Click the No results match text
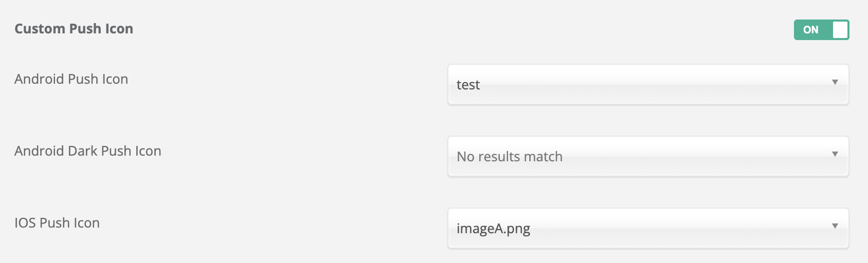This screenshot has width=868, height=263. (x=509, y=157)
